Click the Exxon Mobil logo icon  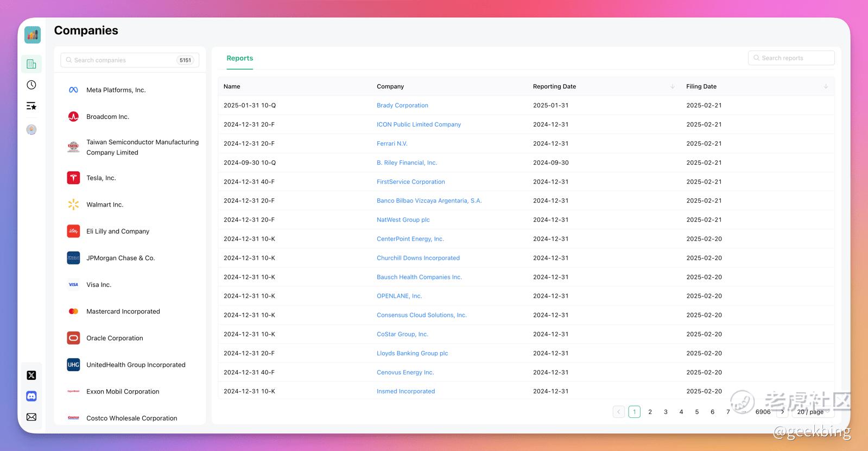click(73, 391)
